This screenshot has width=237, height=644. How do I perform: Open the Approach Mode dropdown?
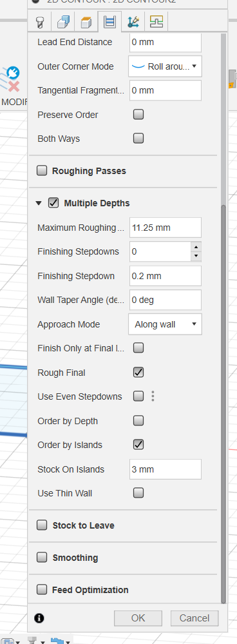point(165,324)
